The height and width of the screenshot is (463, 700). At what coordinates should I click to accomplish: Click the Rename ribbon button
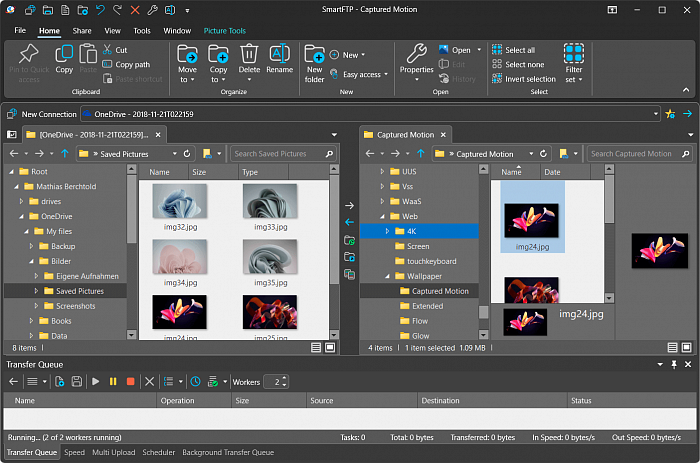coord(279,59)
